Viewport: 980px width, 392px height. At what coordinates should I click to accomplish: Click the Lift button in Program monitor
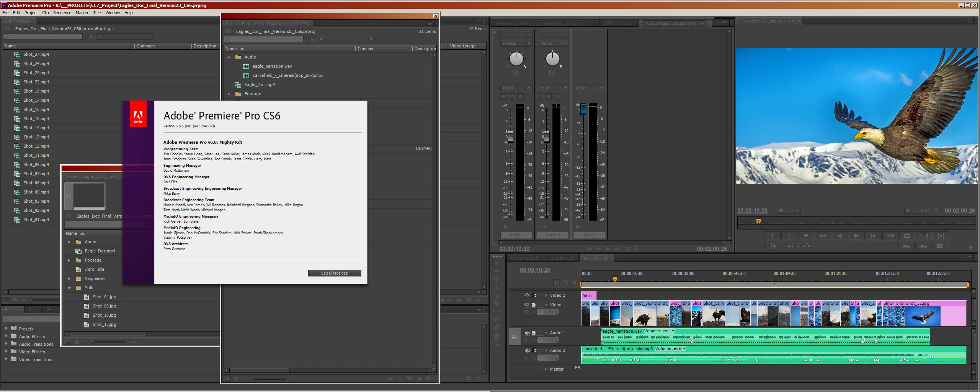(906, 246)
